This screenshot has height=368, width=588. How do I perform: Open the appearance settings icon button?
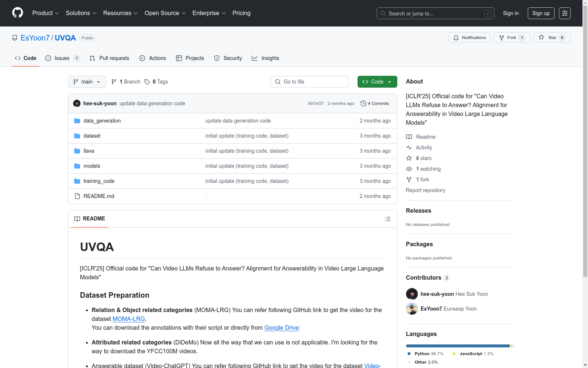pos(565,13)
